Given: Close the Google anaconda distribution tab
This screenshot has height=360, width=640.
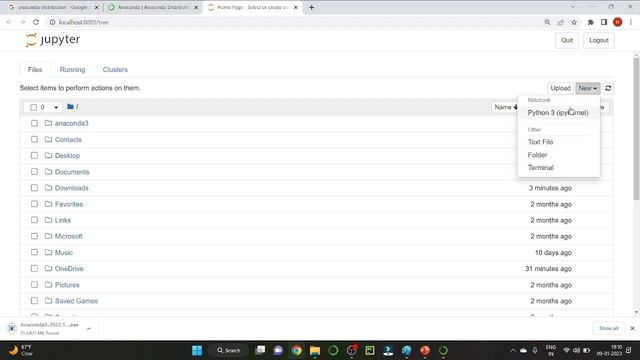Looking at the screenshot, I should coord(96,7).
